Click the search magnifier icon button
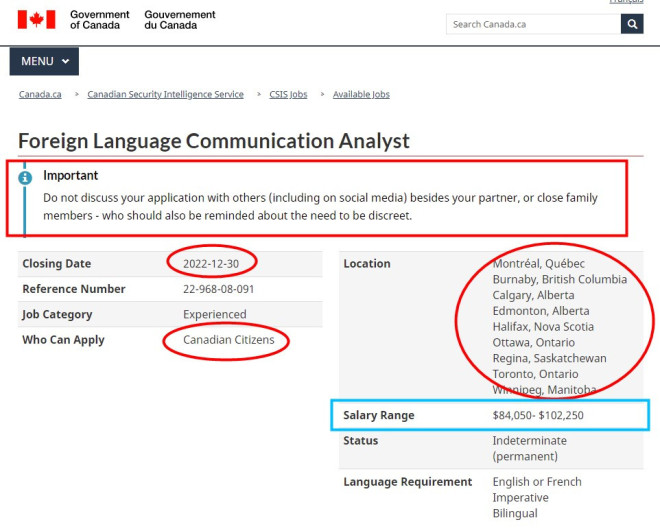660x531 pixels. click(632, 24)
